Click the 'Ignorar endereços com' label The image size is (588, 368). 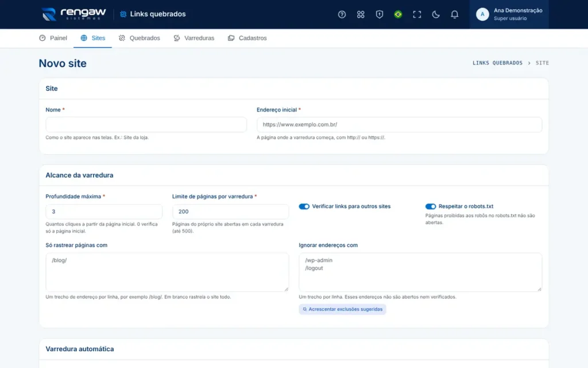click(x=328, y=245)
